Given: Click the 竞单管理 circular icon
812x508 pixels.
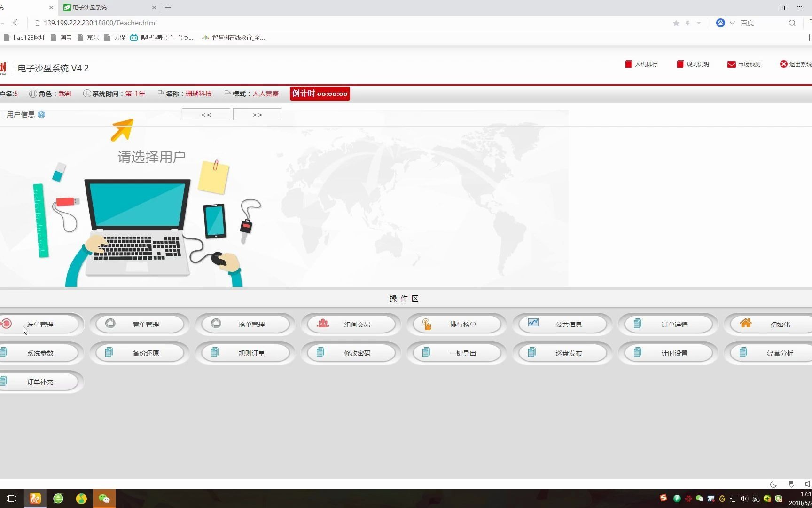Looking at the screenshot, I should click(110, 324).
